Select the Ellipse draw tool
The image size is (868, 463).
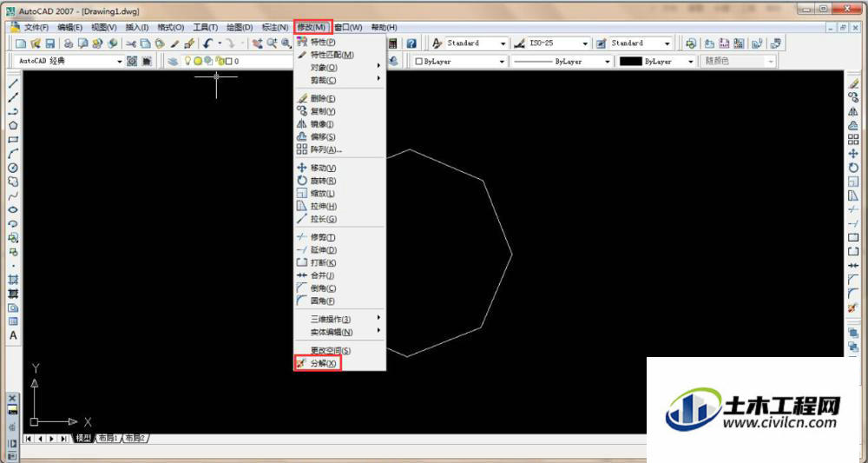coord(13,210)
